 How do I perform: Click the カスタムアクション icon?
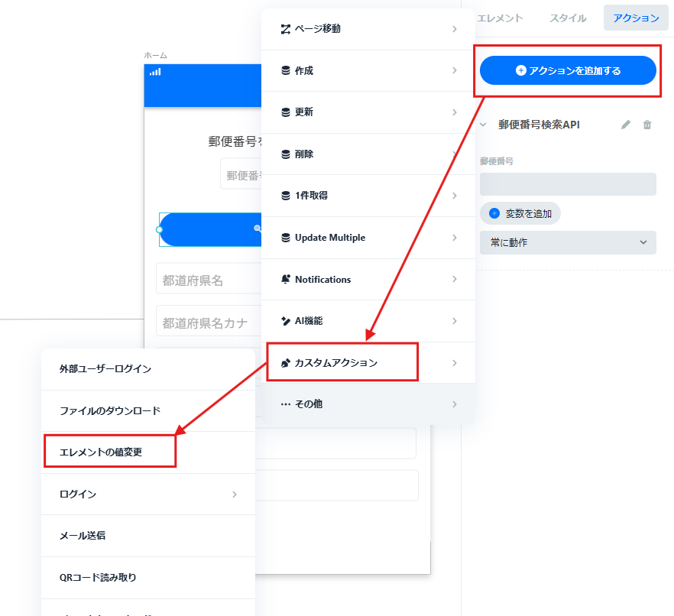[286, 363]
